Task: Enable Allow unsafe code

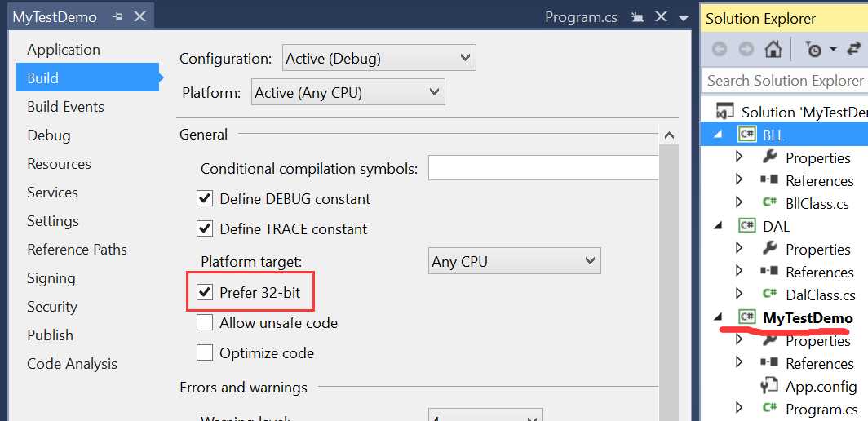Action: point(205,322)
